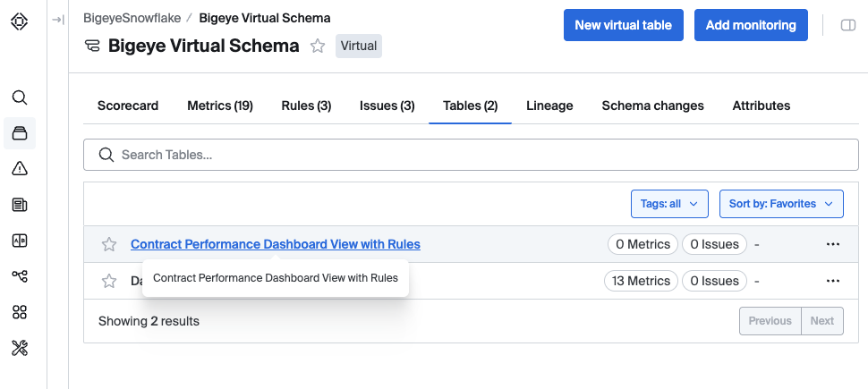This screenshot has height=389, width=868.
Task: Switch to the Issues (3) tab
Action: (387, 106)
